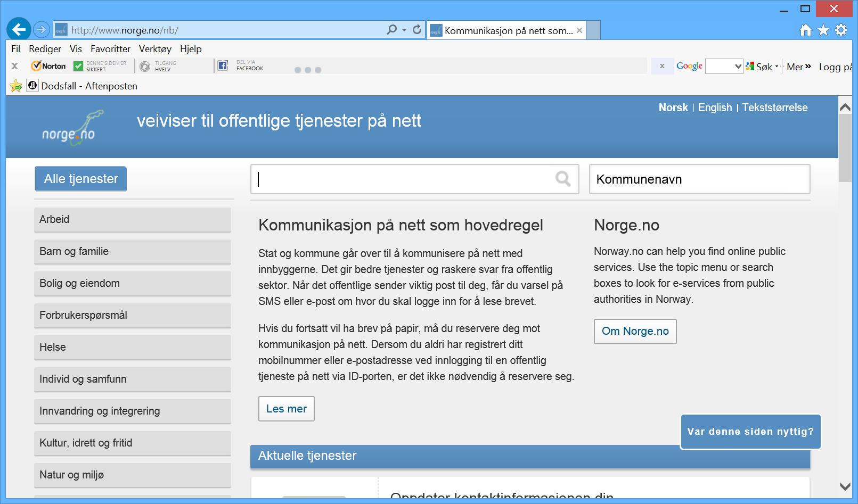Click the scrollbar down arrow

click(x=845, y=486)
